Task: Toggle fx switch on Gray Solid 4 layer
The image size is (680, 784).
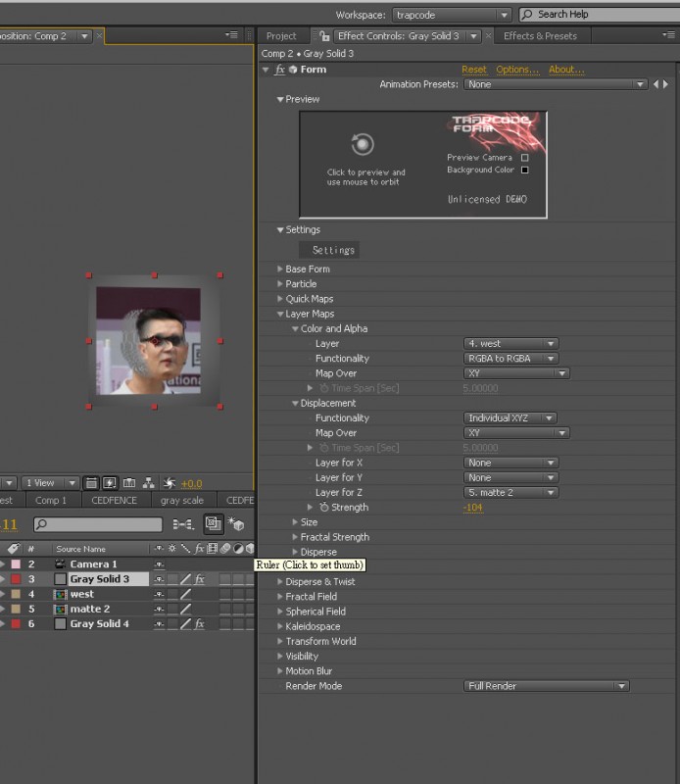Action: click(199, 624)
